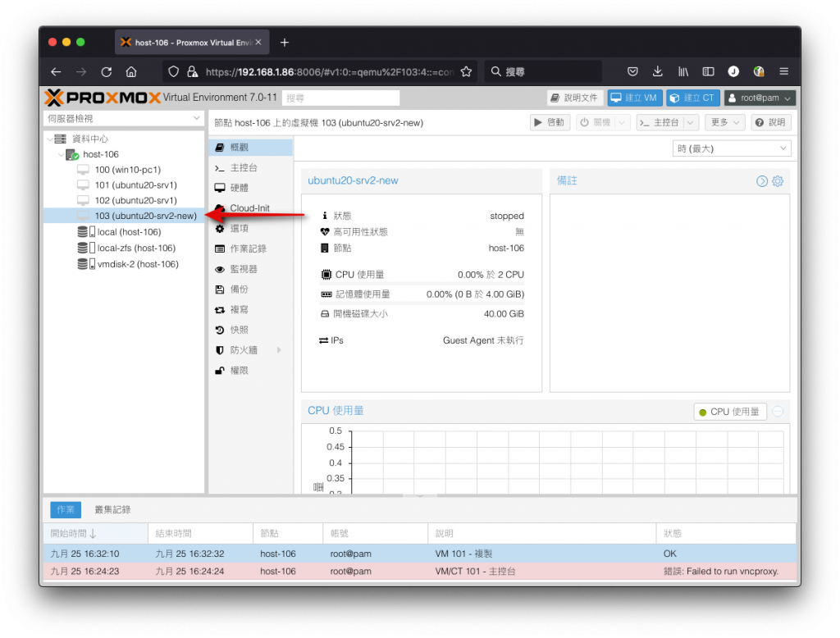Open the 快照 snapshots section
The image size is (840, 638).
pos(251,330)
